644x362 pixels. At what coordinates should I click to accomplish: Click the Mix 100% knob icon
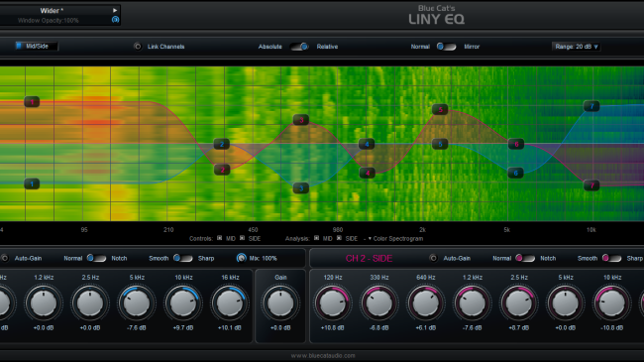tap(241, 258)
